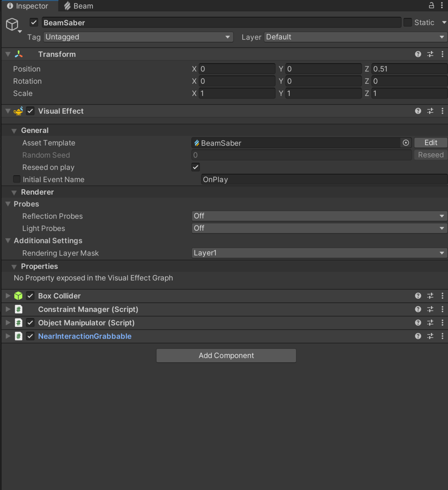This screenshot has height=490, width=448.
Task: Open Visual Effect preset selector
Action: (430, 111)
